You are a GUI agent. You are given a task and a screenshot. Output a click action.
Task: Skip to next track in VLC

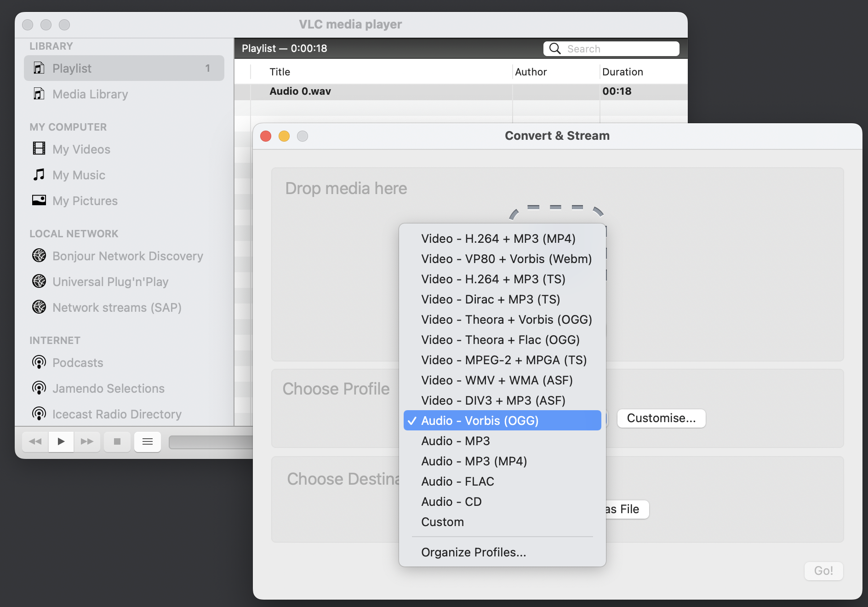pyautogui.click(x=87, y=442)
